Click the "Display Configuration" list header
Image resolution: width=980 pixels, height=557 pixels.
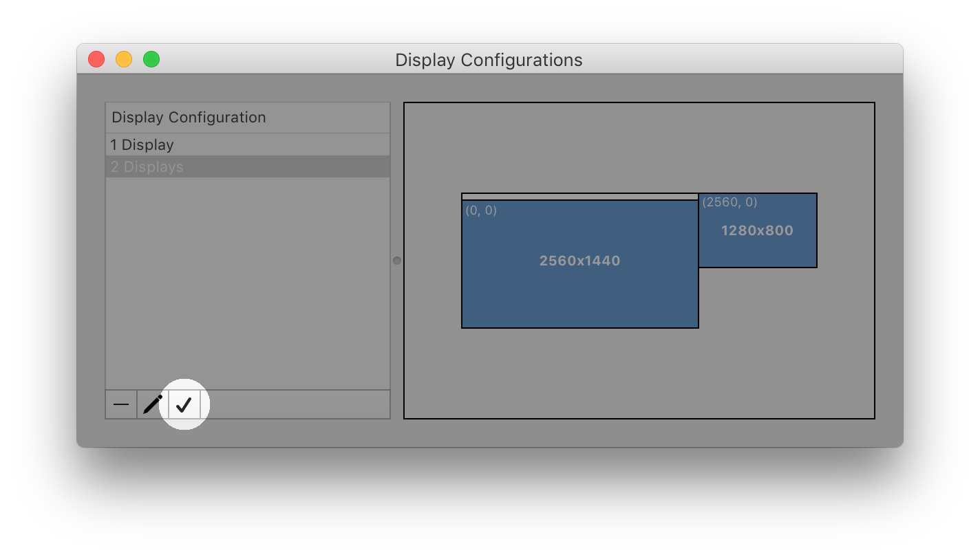click(248, 117)
